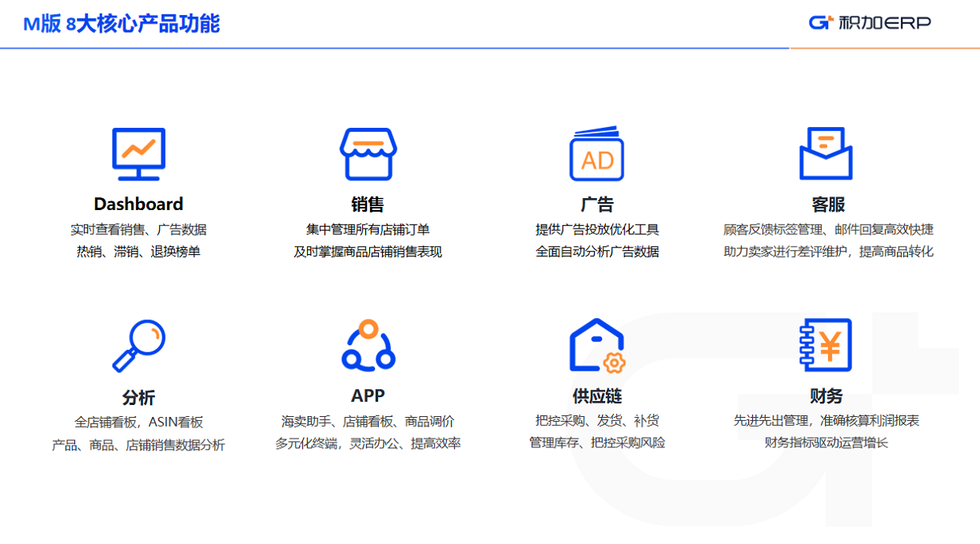Click the text 产品、商品、店铺销售数据分析

(138, 445)
